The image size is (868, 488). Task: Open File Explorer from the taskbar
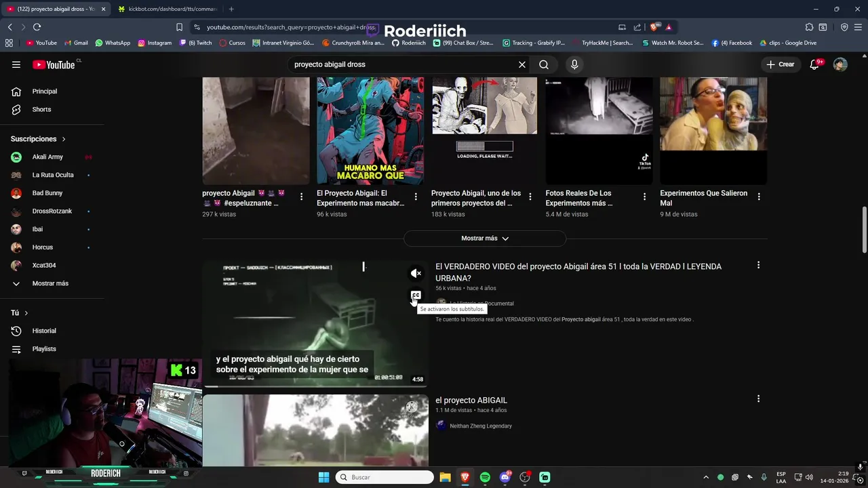point(445,477)
